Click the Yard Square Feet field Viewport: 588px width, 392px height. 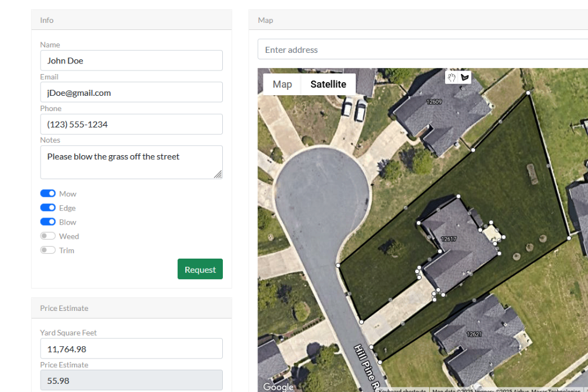tap(131, 349)
